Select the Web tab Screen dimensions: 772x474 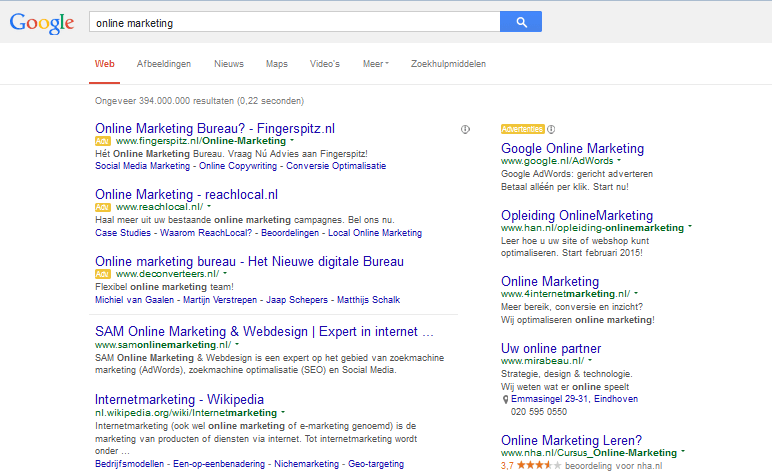[104, 64]
